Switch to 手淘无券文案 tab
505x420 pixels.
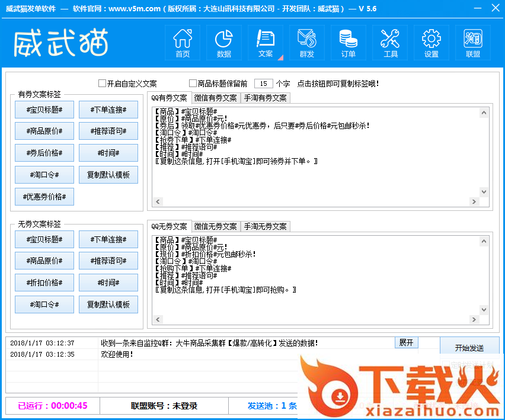pos(266,226)
